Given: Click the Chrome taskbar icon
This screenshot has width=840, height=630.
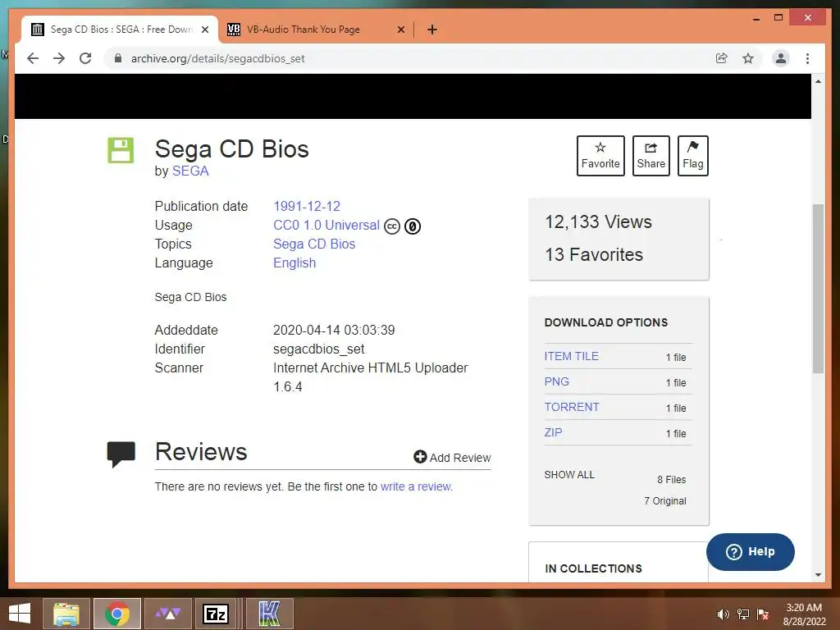Looking at the screenshot, I should coord(116,614).
